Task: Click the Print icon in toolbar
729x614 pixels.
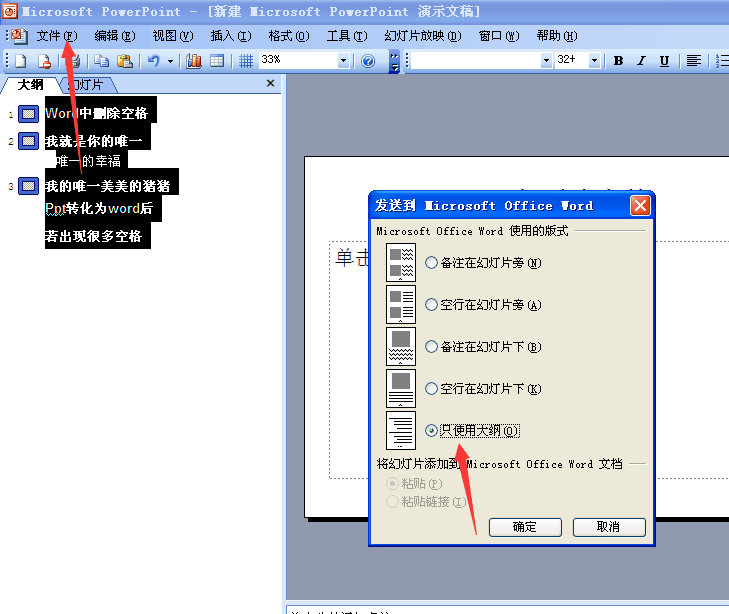Action: tap(74, 61)
